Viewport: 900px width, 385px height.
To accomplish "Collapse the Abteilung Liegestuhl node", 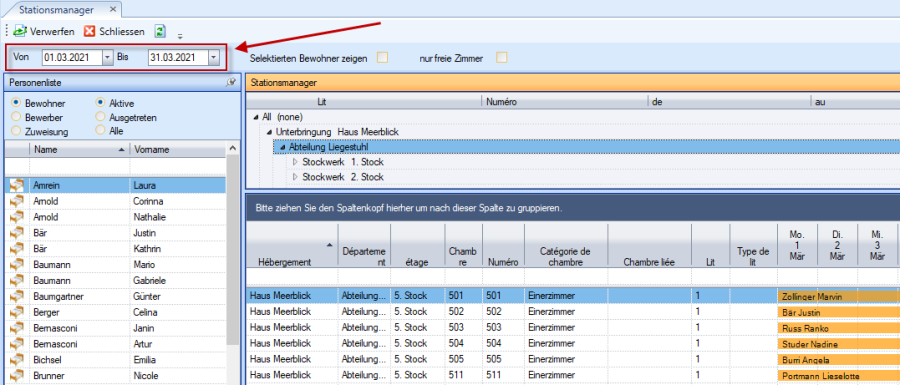I will click(x=282, y=147).
